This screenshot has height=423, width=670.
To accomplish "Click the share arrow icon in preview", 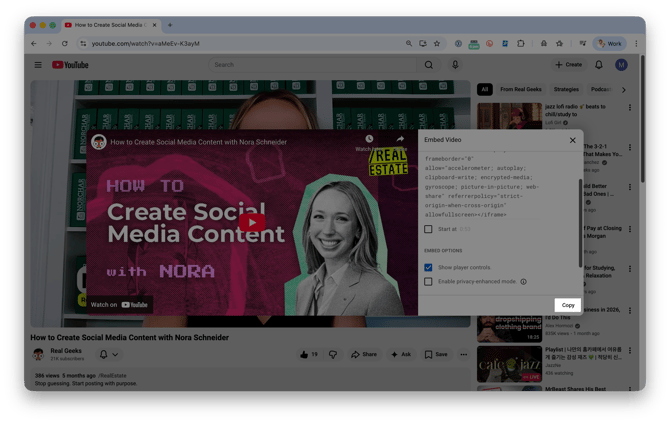I will coord(400,139).
